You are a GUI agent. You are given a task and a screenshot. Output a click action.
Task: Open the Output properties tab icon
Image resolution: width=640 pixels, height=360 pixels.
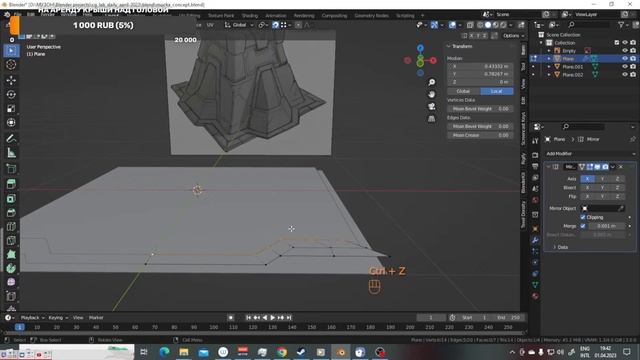pyautogui.click(x=535, y=166)
